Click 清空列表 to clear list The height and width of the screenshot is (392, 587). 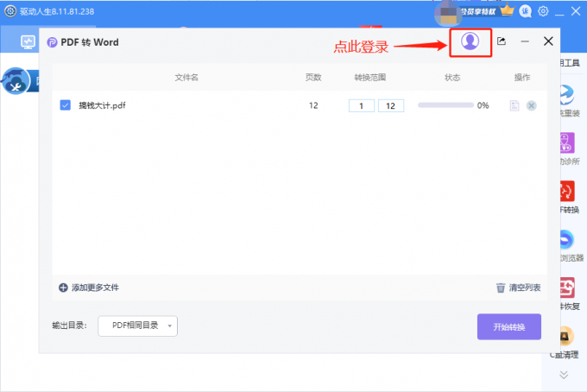point(518,288)
